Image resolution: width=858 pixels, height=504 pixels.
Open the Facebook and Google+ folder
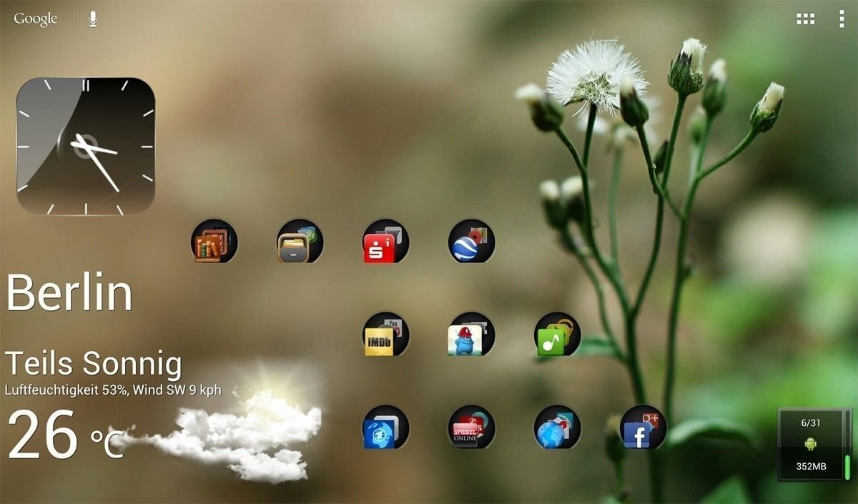[643, 427]
